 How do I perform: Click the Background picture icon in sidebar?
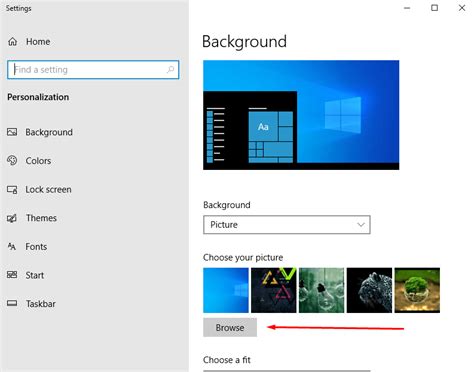[x=12, y=132]
